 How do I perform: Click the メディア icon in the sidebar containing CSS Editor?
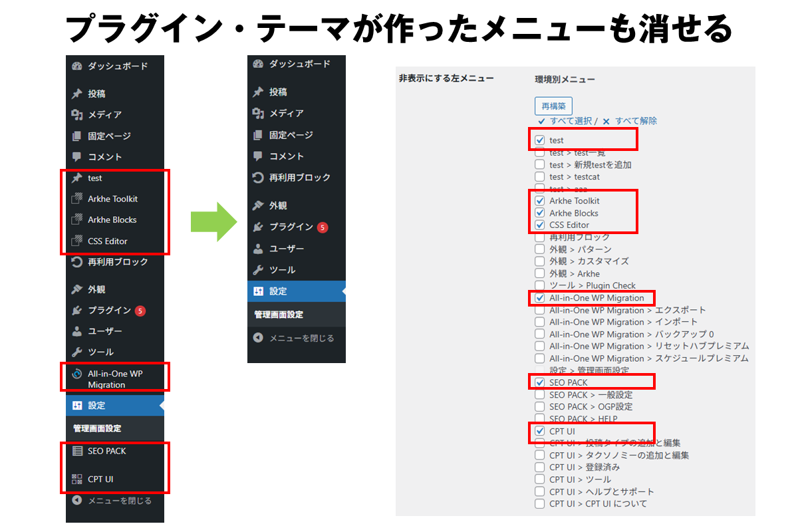coord(76,115)
